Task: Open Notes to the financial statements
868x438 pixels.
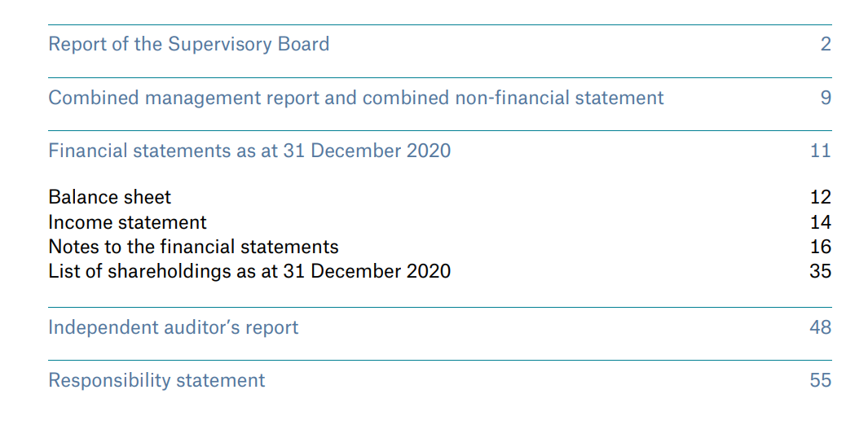Action: click(193, 246)
